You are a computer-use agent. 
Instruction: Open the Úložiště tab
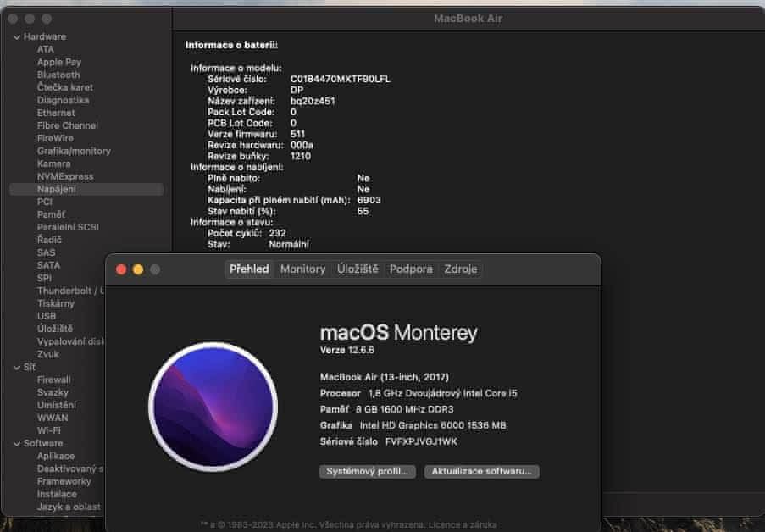358,269
